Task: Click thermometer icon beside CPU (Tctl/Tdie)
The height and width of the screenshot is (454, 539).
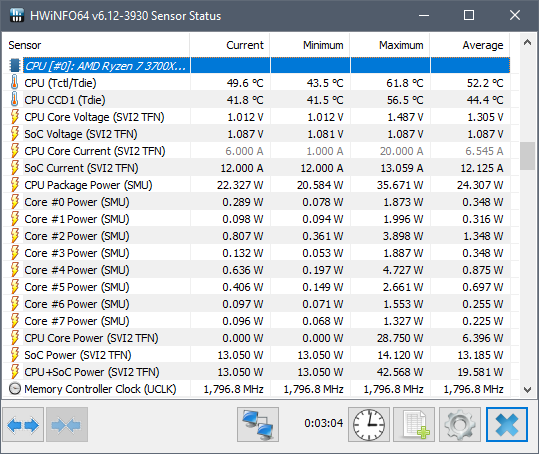Action: click(14, 82)
